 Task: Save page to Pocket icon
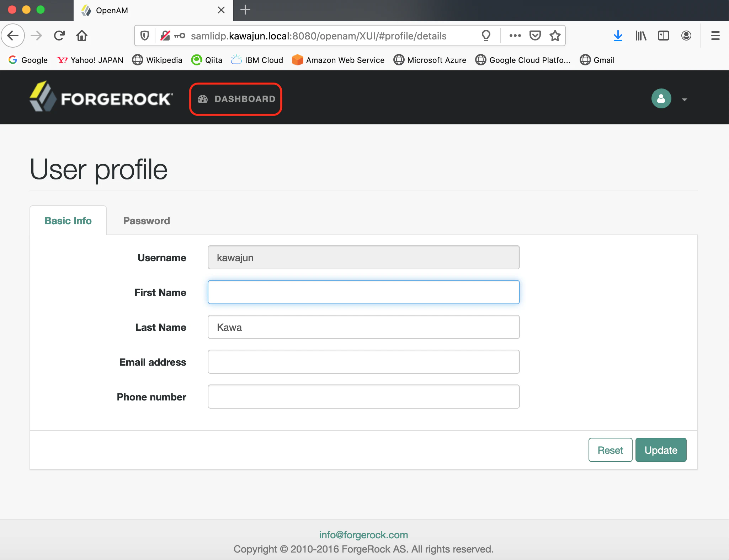tap(535, 36)
